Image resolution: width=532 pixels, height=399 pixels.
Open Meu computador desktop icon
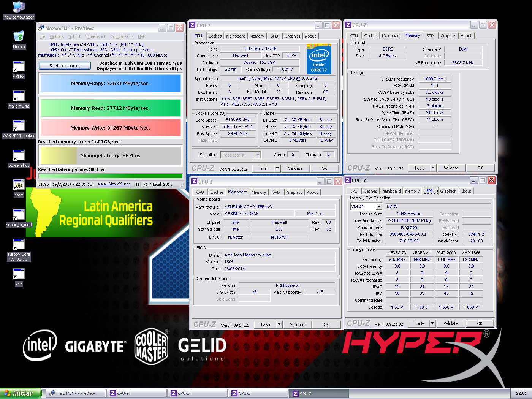(19, 11)
